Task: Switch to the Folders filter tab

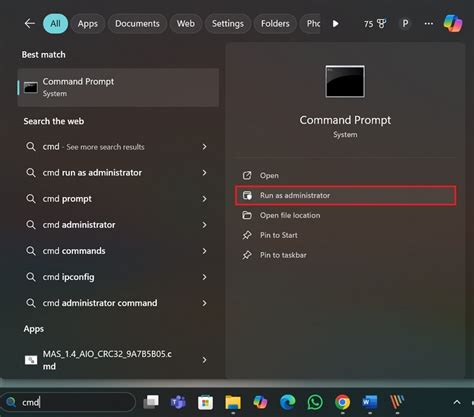Action: (x=275, y=24)
